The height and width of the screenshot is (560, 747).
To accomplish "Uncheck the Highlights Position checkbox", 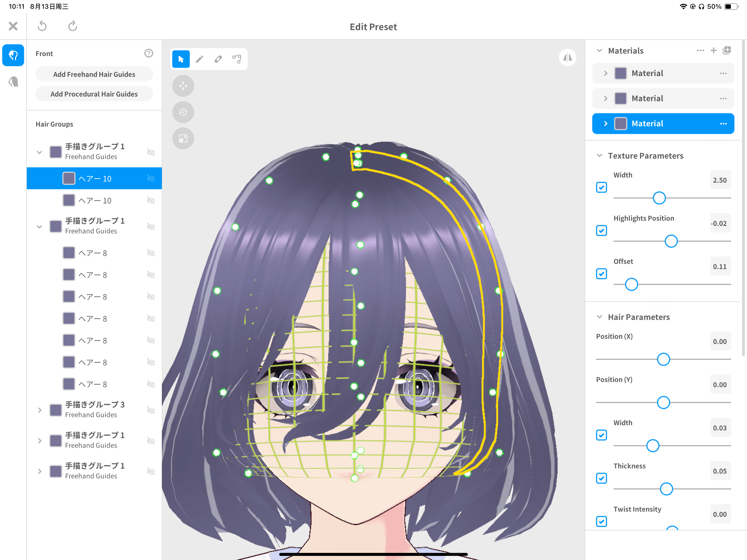I will 602,231.
